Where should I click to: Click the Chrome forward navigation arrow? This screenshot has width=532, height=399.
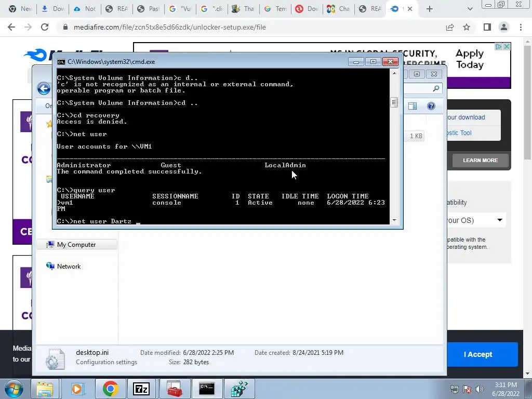click(28, 27)
